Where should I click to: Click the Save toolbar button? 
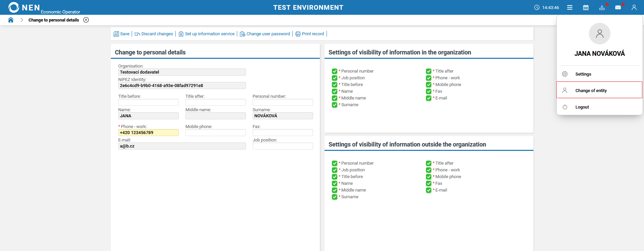(122, 34)
